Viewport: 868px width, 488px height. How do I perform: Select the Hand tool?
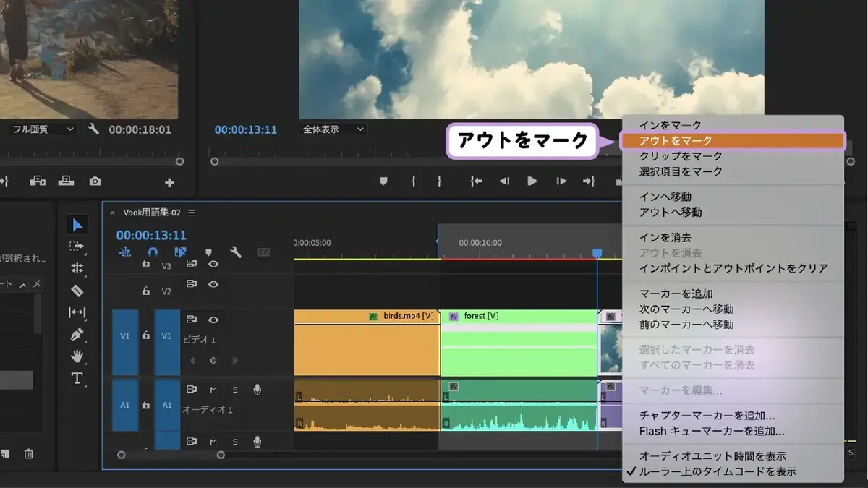coord(77,356)
